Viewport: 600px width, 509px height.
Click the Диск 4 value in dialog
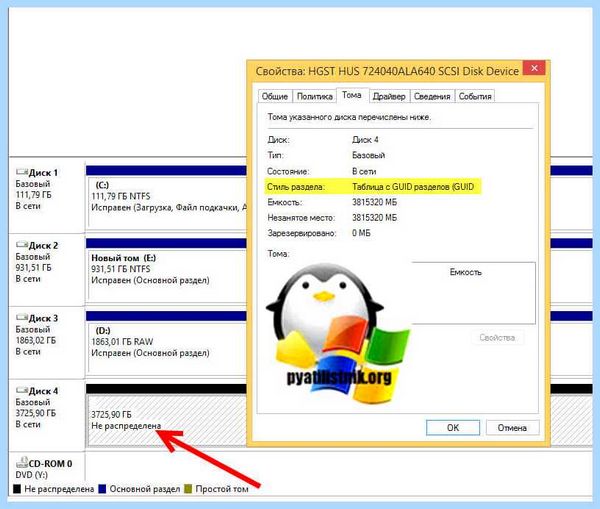[365, 140]
